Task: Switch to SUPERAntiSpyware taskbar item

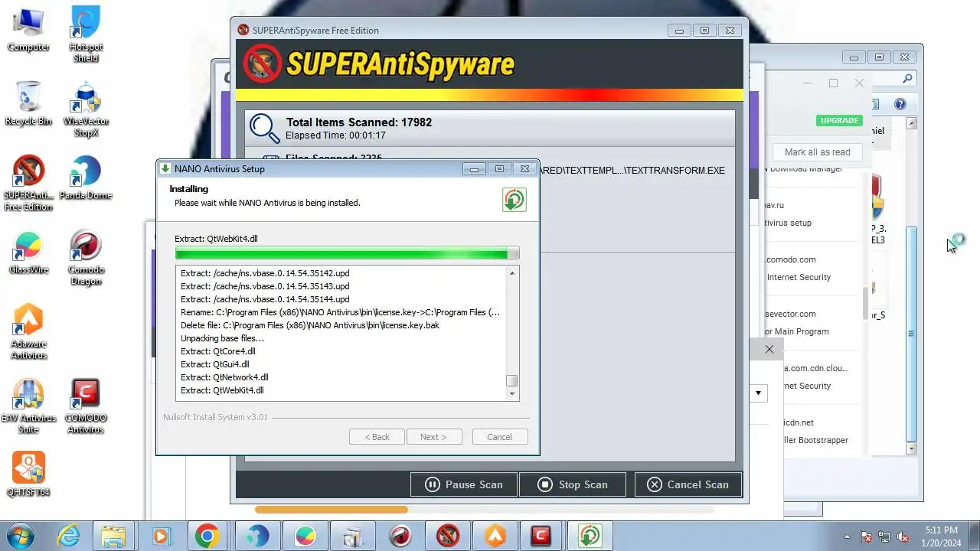Action: click(448, 536)
